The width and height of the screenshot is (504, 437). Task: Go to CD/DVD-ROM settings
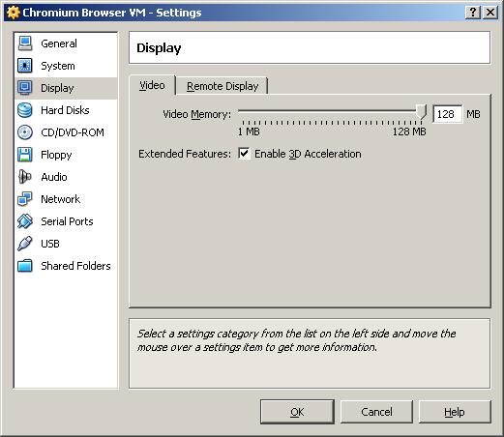pos(73,132)
